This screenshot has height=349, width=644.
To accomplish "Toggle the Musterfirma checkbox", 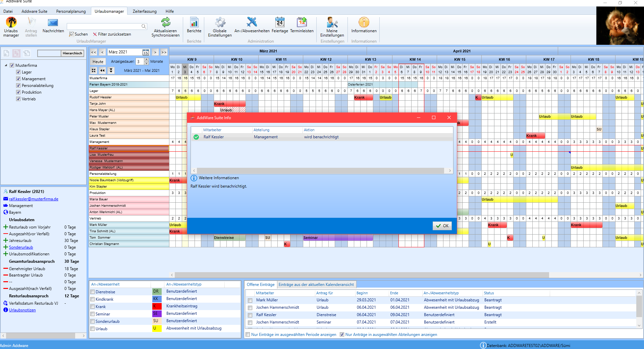I will pyautogui.click(x=12, y=65).
